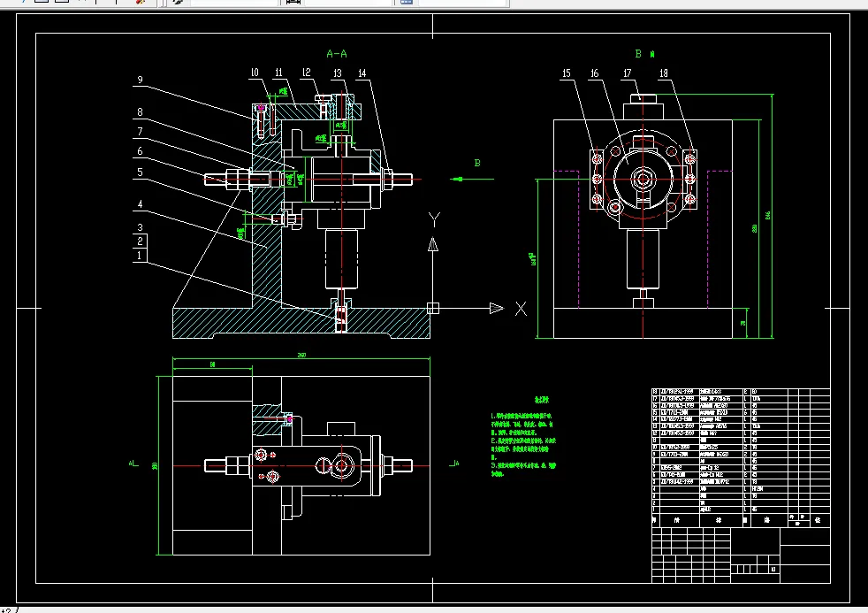Select part balloon number 12
The width and height of the screenshot is (868, 613).
[x=307, y=73]
